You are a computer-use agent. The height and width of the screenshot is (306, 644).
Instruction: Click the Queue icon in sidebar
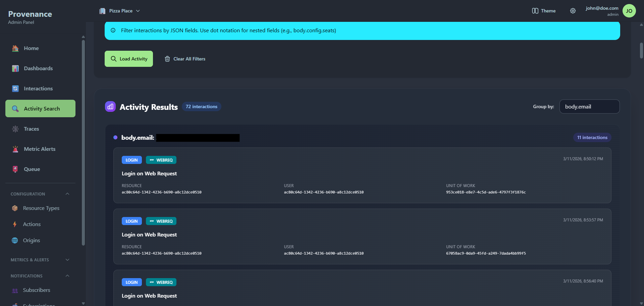point(15,169)
